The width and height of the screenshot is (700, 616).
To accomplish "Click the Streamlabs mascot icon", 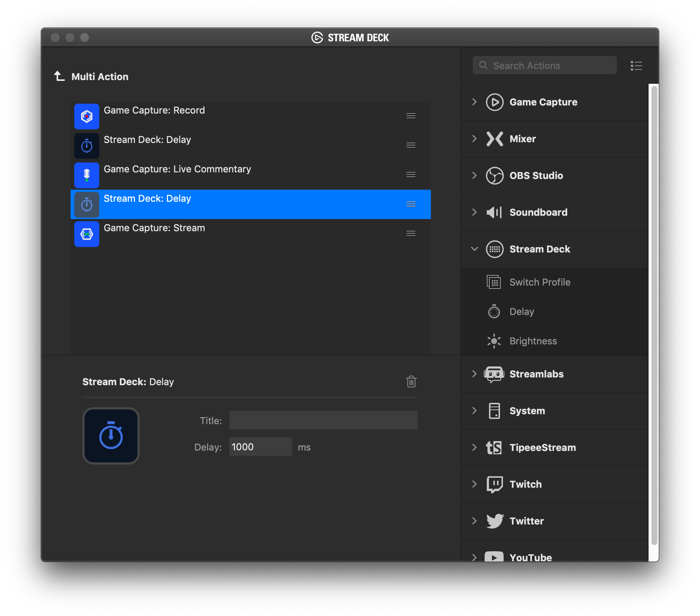I will click(x=494, y=374).
